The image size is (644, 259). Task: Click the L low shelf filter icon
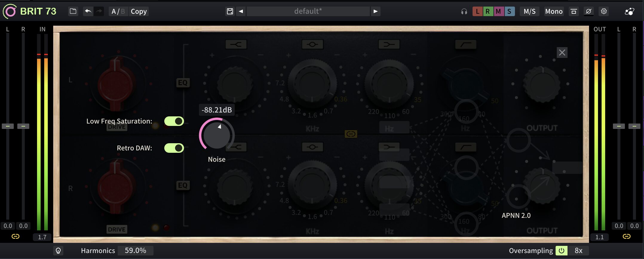click(x=389, y=44)
